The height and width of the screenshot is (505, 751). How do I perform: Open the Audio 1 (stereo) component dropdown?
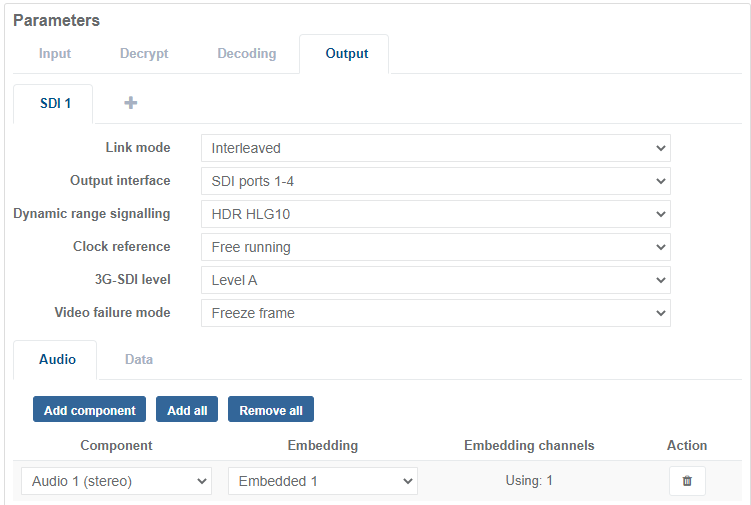pos(116,481)
